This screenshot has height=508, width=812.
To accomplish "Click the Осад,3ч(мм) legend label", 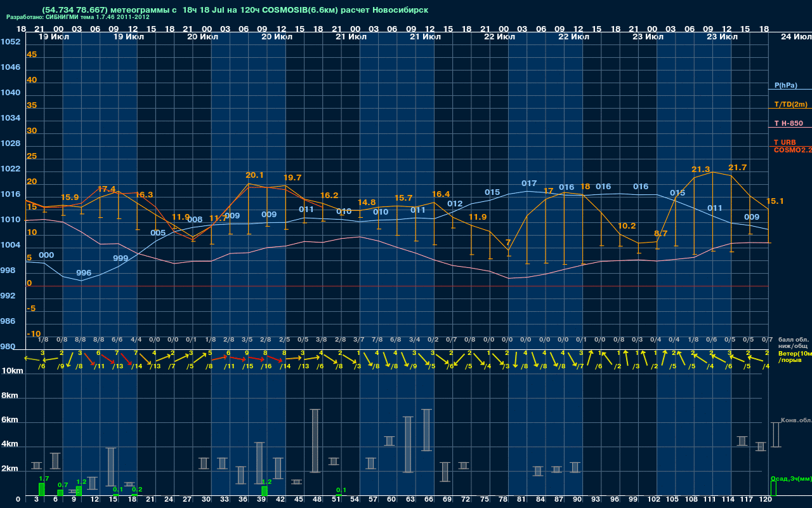I will click(791, 478).
